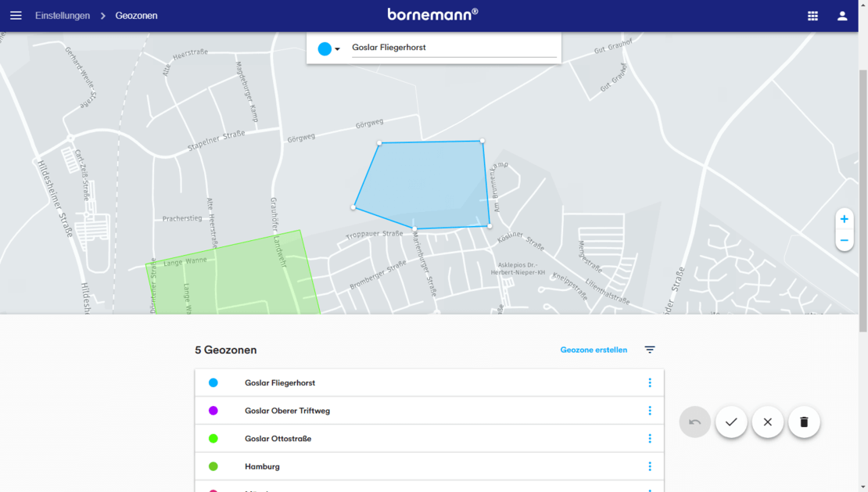Go to Einstellungen breadcrumb

click(x=63, y=16)
